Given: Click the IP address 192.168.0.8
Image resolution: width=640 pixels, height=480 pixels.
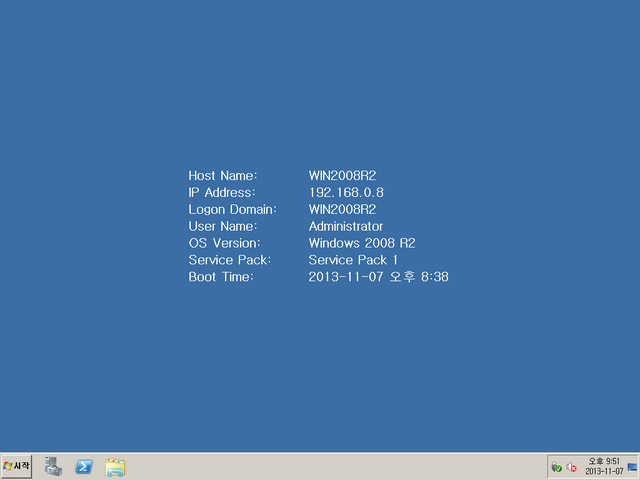Looking at the screenshot, I should [x=346, y=192].
